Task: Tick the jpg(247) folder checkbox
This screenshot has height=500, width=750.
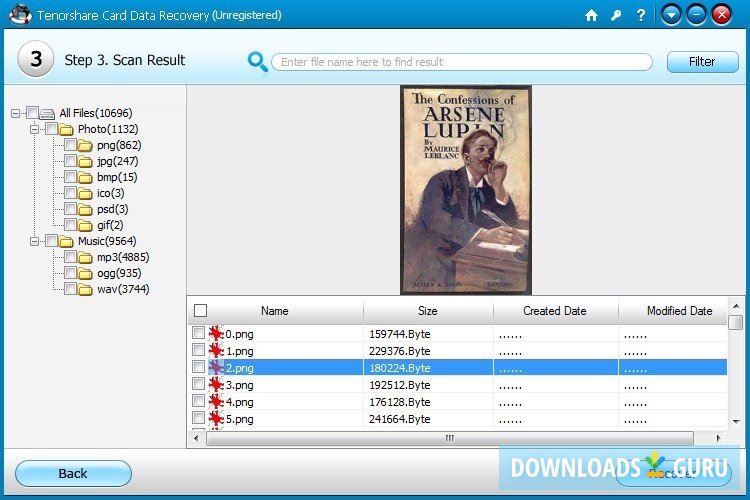Action: point(70,161)
